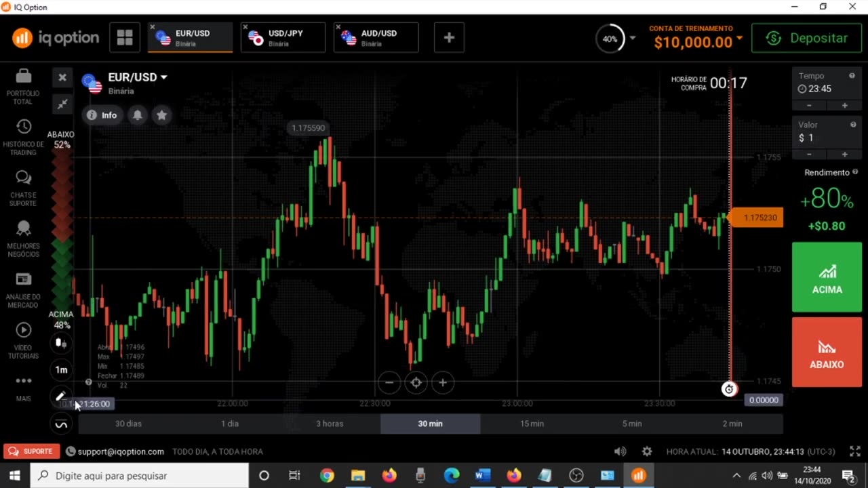
Task: Change chart type candlestick icon
Action: (61, 344)
